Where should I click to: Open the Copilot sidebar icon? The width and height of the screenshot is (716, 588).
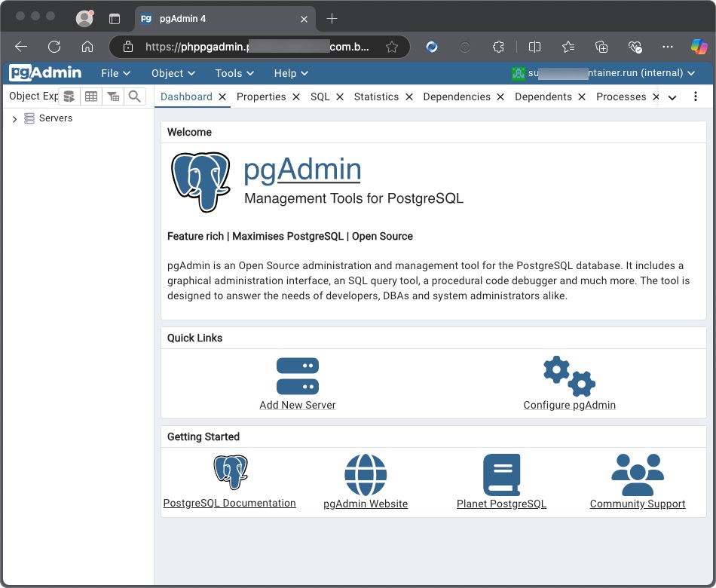(x=699, y=47)
